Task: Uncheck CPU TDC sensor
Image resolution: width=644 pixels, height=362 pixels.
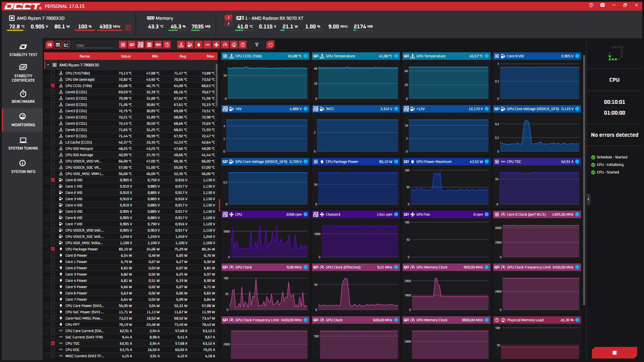Action: click(53, 343)
